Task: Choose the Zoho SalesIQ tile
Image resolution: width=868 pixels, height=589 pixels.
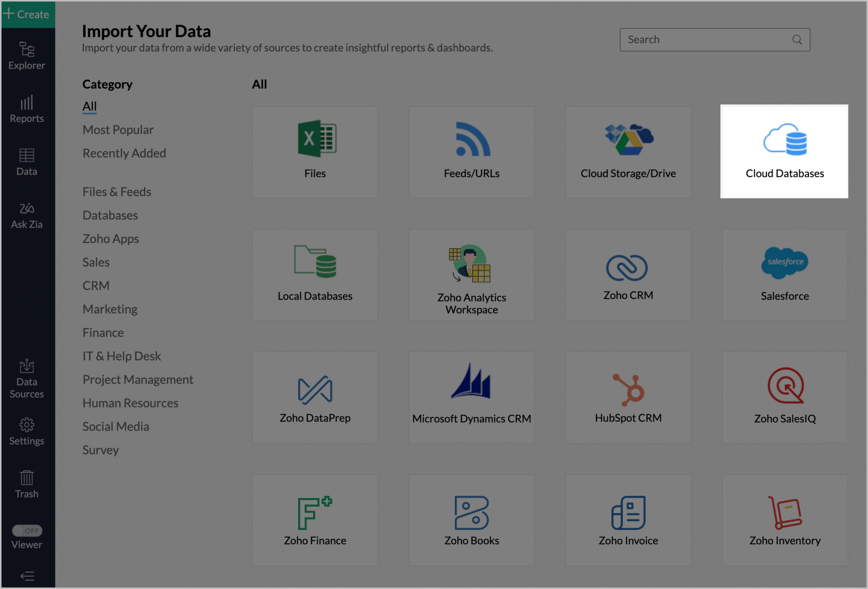Action: 785,397
